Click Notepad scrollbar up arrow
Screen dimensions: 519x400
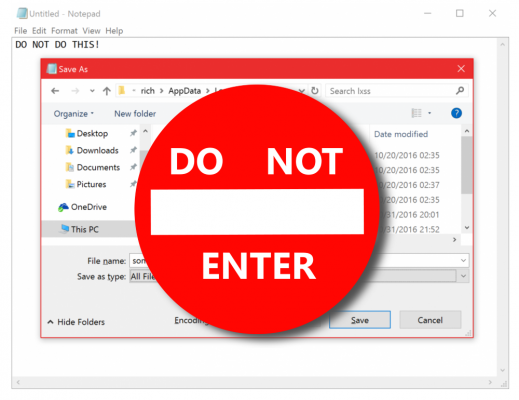503,44
